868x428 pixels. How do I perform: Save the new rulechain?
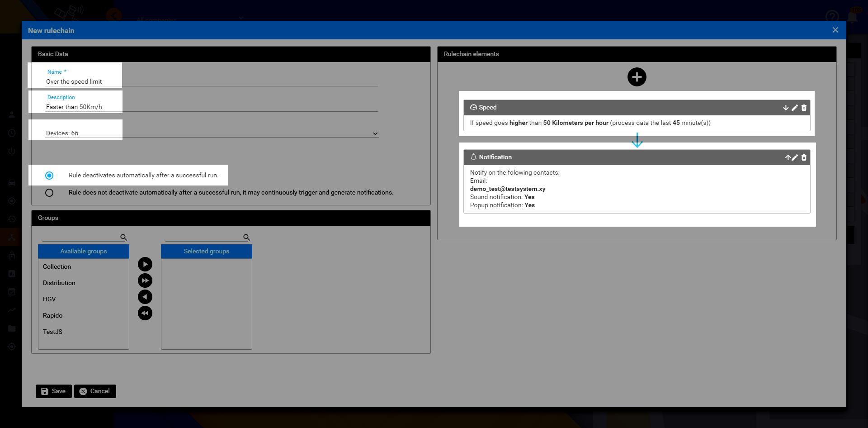(53, 391)
